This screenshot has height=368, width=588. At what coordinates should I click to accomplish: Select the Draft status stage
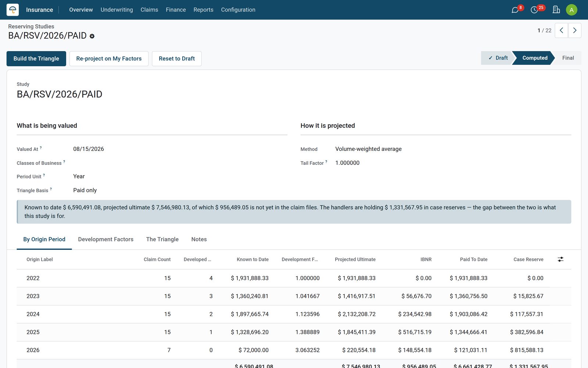498,58
